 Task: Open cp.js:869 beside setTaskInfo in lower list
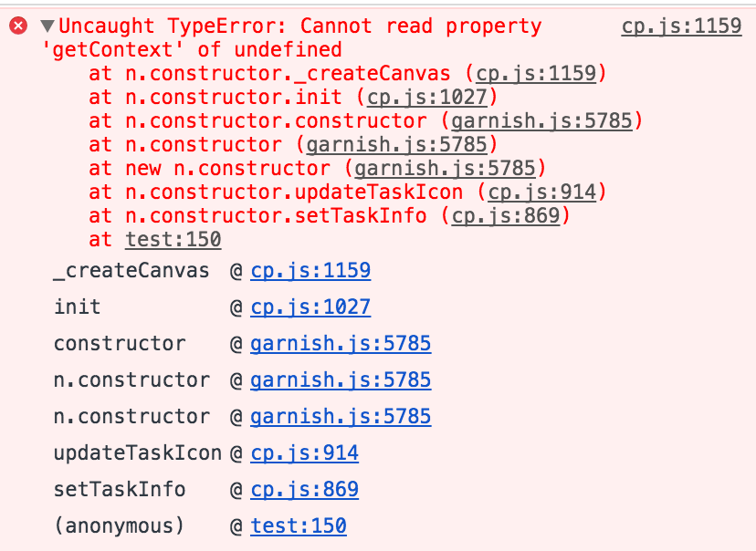point(304,489)
